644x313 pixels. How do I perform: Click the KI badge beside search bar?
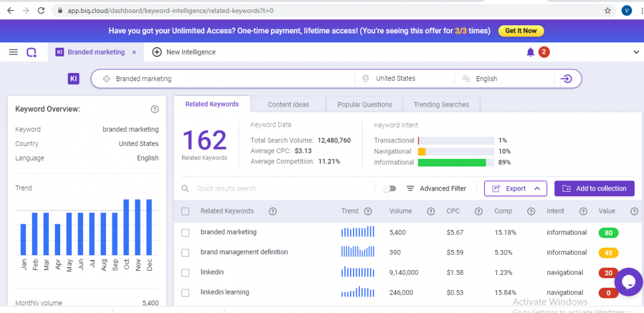coord(74,79)
